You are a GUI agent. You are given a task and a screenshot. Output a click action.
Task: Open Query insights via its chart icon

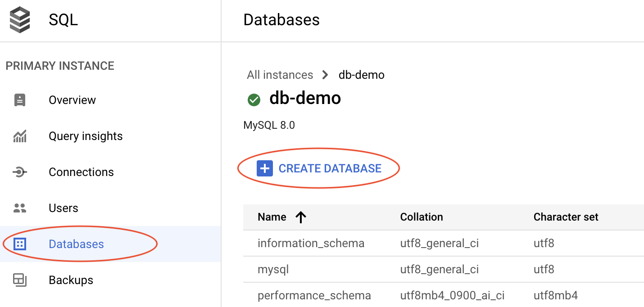(20, 135)
